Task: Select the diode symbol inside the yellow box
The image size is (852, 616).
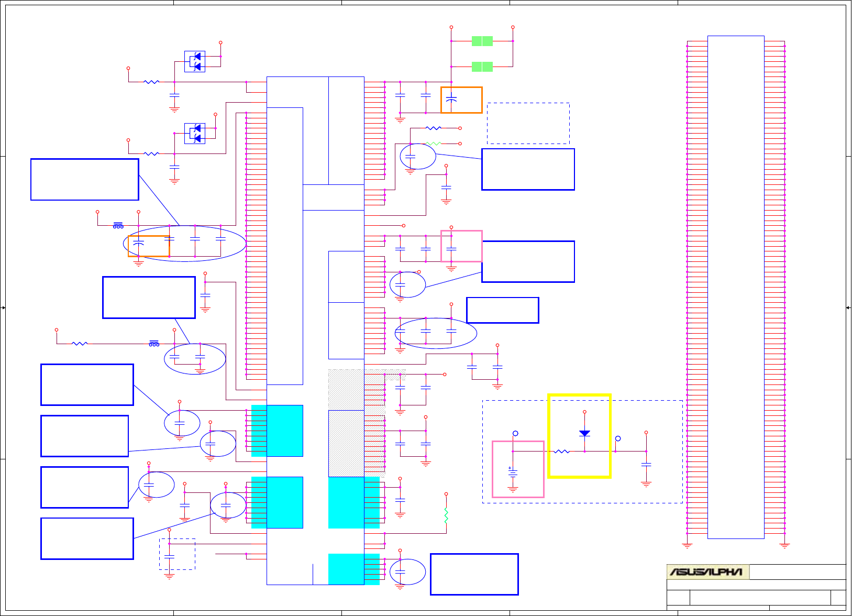Action: tap(584, 433)
